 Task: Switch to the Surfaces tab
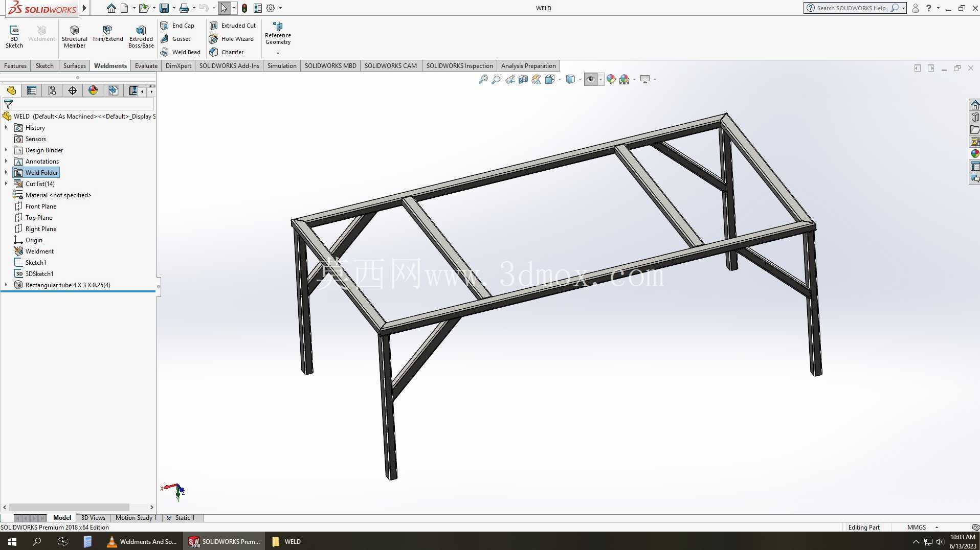[75, 66]
